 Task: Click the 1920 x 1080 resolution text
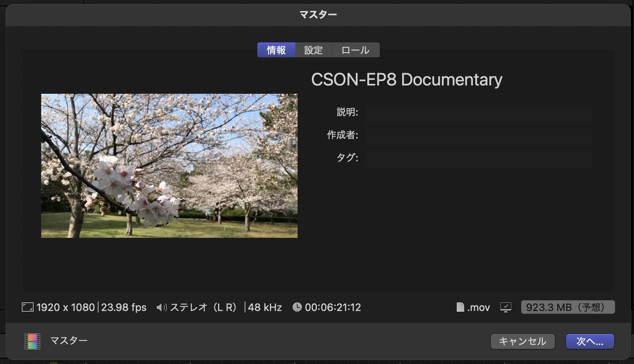click(x=66, y=307)
